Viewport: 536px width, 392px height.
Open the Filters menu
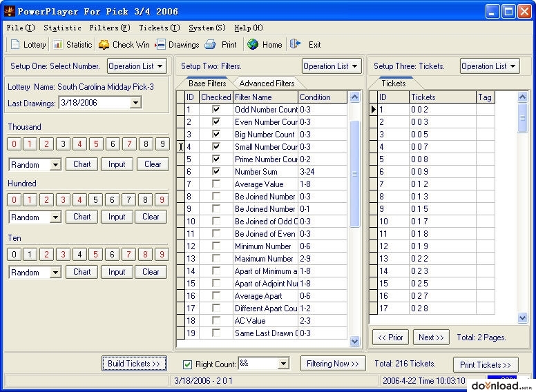pos(110,28)
